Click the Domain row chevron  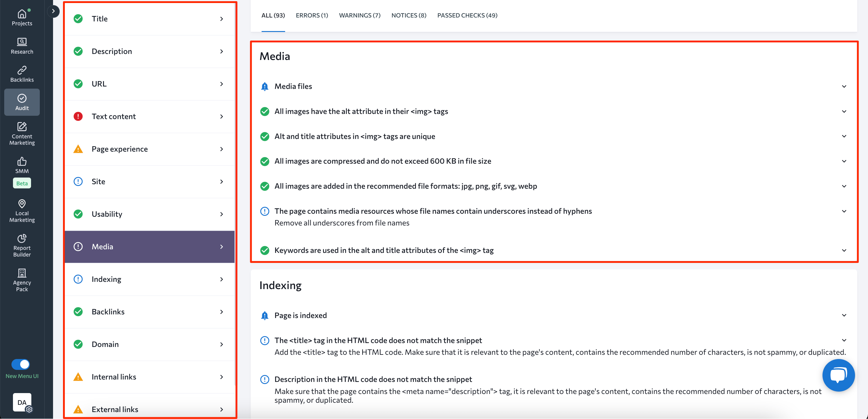pyautogui.click(x=222, y=345)
